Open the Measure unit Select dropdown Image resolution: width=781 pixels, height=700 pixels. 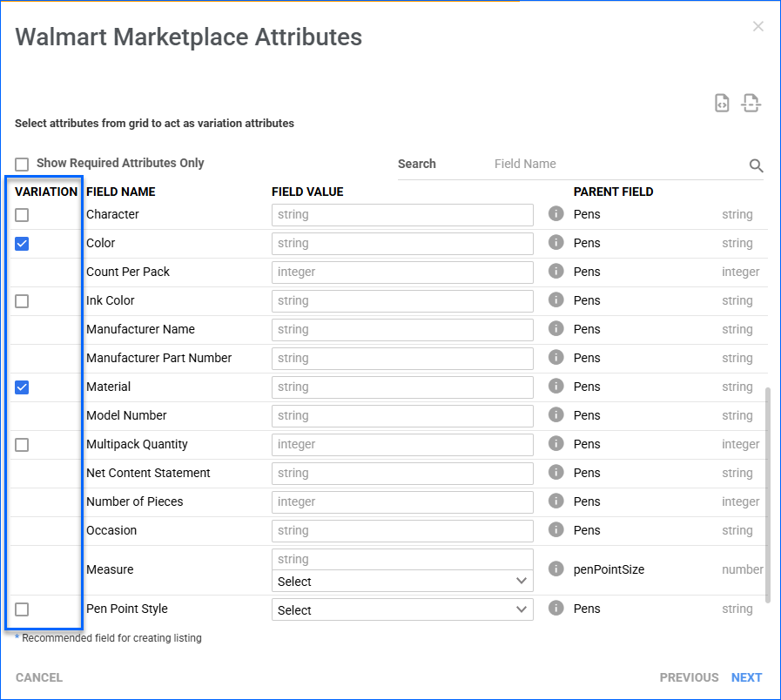402,582
